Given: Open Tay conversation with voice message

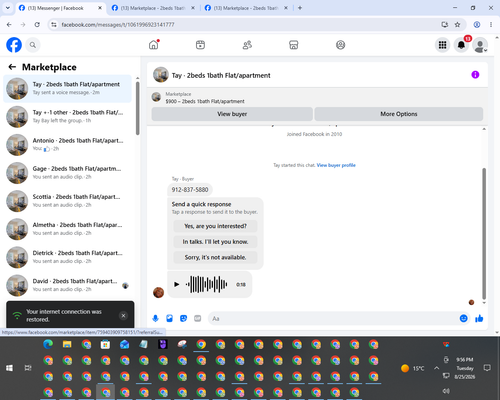Looking at the screenshot, I should coord(67,89).
